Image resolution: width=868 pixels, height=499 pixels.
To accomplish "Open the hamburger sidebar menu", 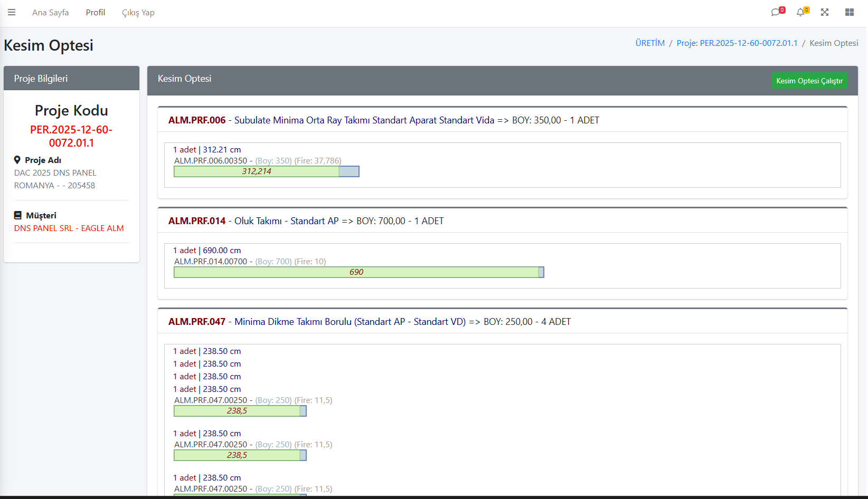I will 12,12.
